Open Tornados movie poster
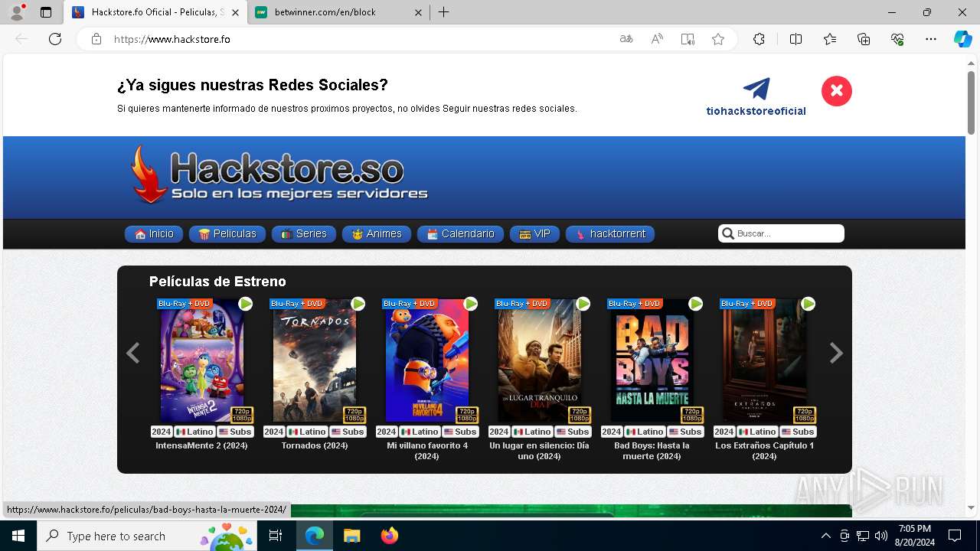 (x=315, y=360)
